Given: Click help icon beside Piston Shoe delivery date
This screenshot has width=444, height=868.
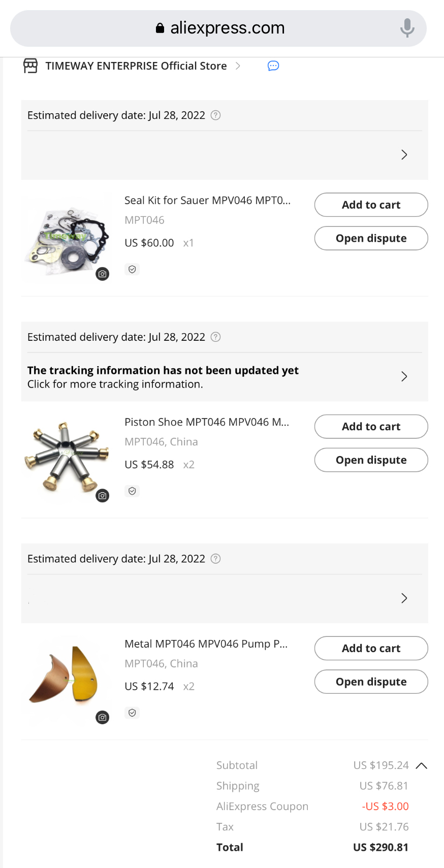Looking at the screenshot, I should tap(215, 337).
